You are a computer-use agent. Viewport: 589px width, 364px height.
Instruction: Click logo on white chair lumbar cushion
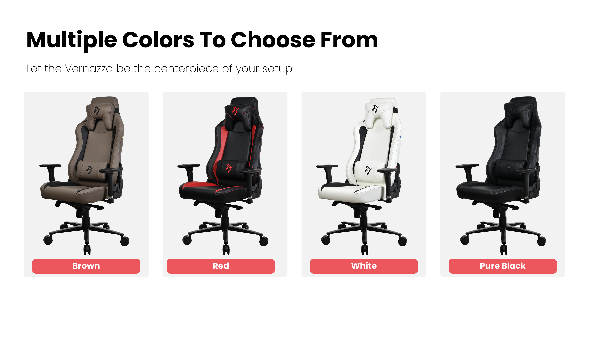click(368, 170)
